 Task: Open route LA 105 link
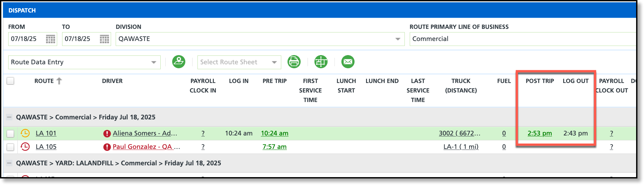pos(46,147)
